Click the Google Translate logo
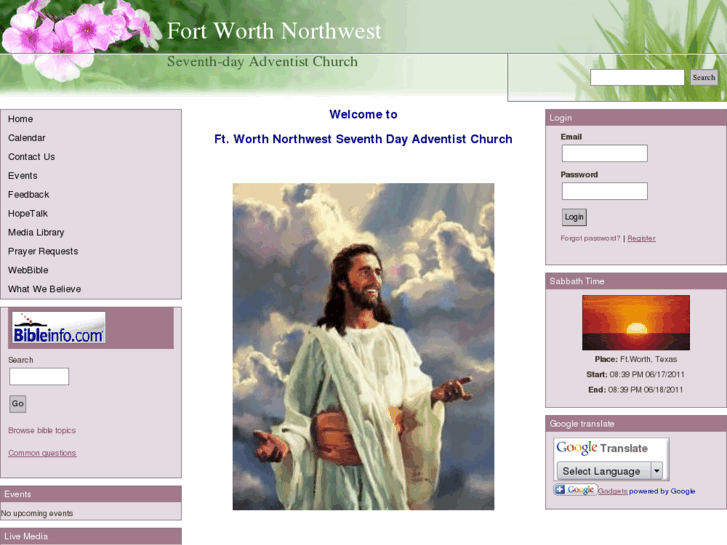Image resolution: width=727 pixels, height=545 pixels. tap(602, 448)
